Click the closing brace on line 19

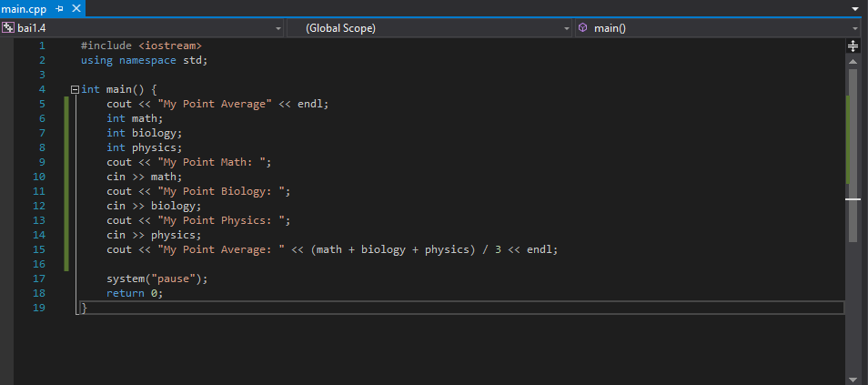(84, 308)
